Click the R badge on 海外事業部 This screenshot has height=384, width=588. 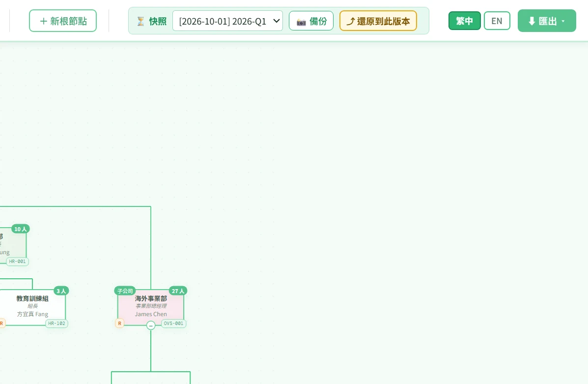pyautogui.click(x=120, y=323)
